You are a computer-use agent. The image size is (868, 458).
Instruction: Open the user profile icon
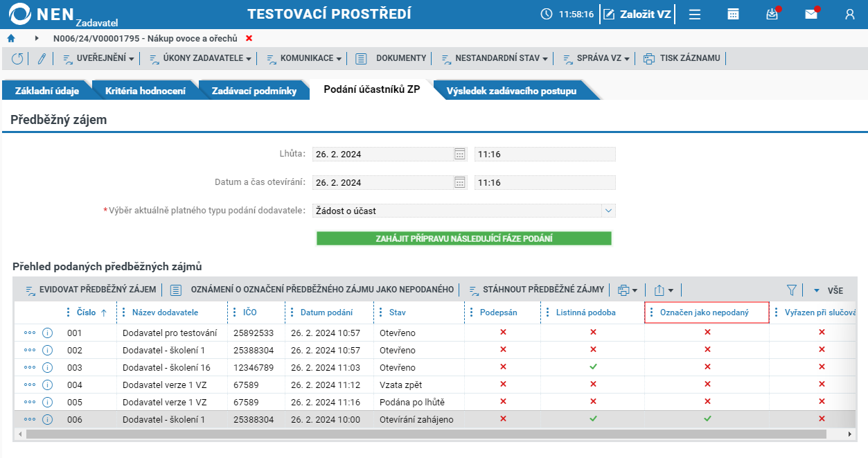pyautogui.click(x=850, y=14)
